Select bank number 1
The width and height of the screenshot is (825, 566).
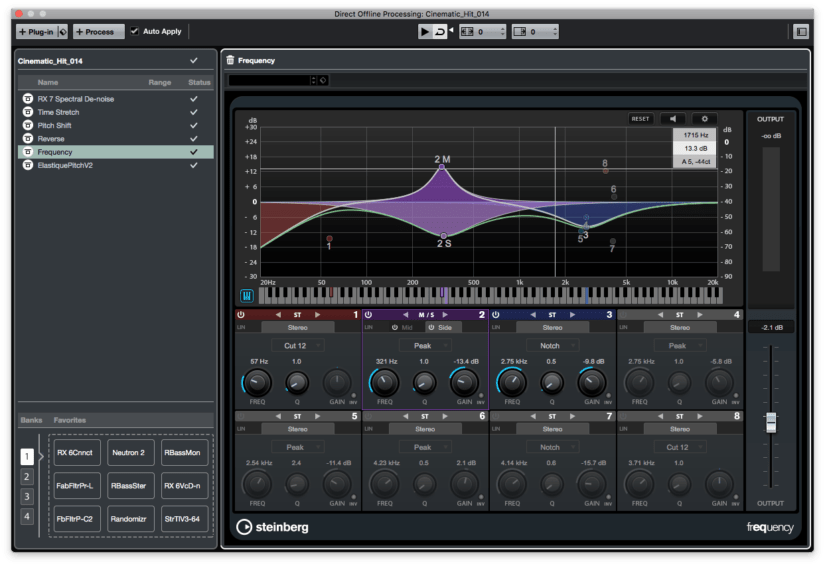27,456
